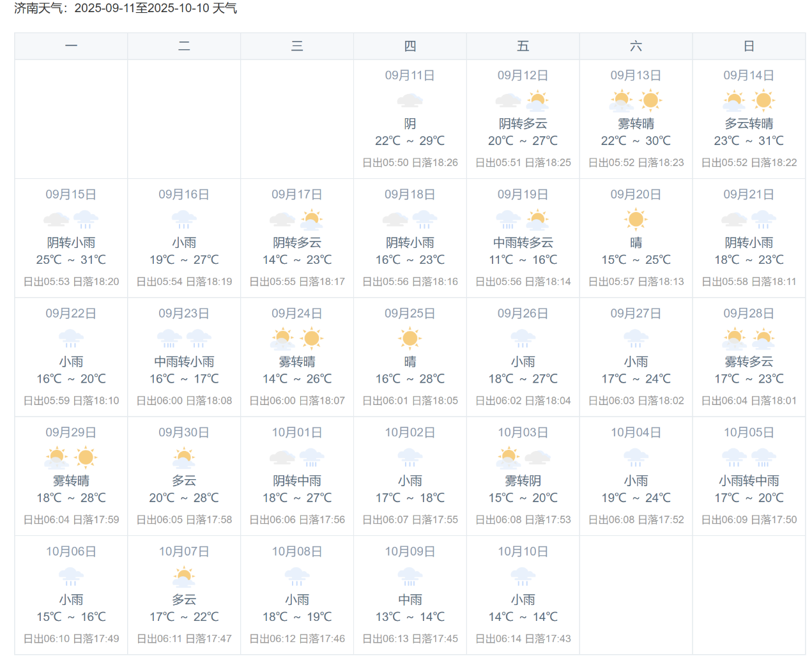Click the rain icon under 09月19日
Image resolution: width=812 pixels, height=665 pixels.
tap(508, 220)
